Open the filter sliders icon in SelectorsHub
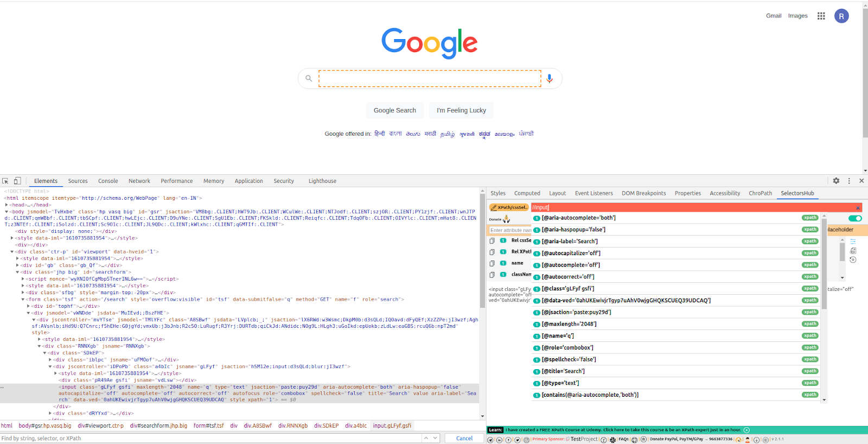The width and height of the screenshot is (868, 444). (x=853, y=242)
